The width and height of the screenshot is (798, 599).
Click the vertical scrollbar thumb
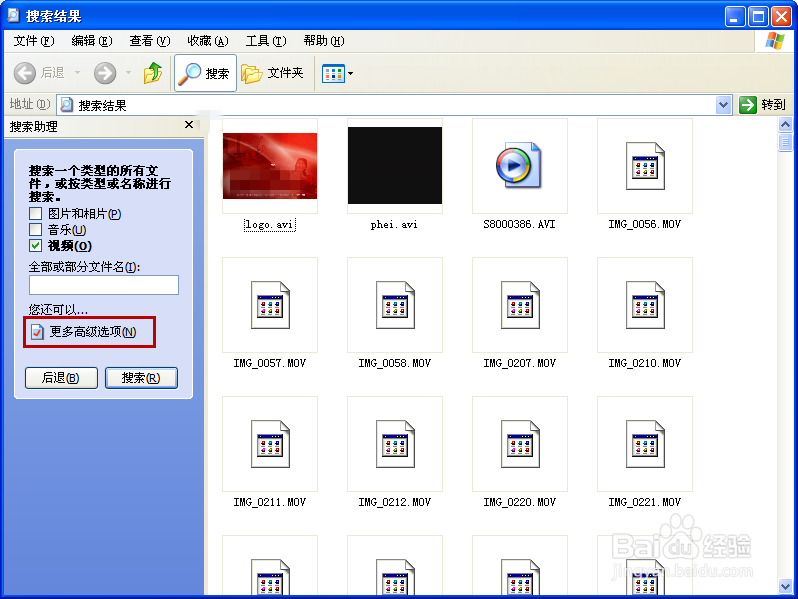pyautogui.click(x=785, y=142)
